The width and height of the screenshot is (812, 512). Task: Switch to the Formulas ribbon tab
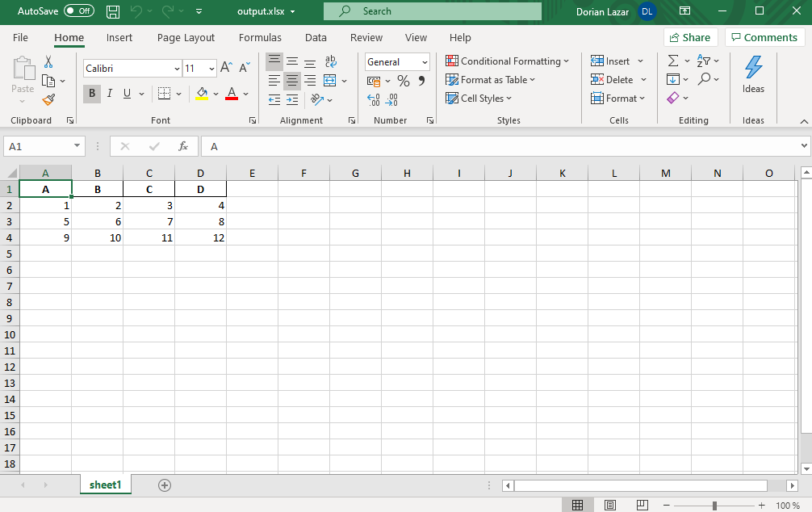[x=260, y=37]
